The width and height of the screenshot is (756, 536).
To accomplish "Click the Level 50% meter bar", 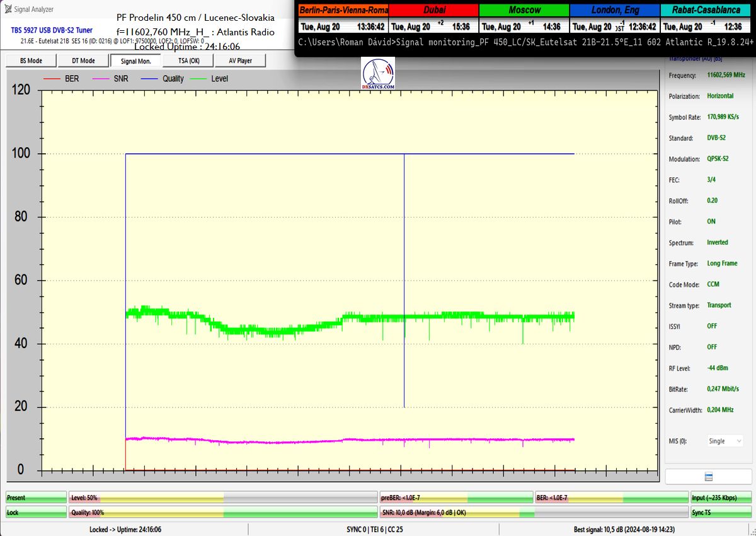I will pyautogui.click(x=224, y=498).
